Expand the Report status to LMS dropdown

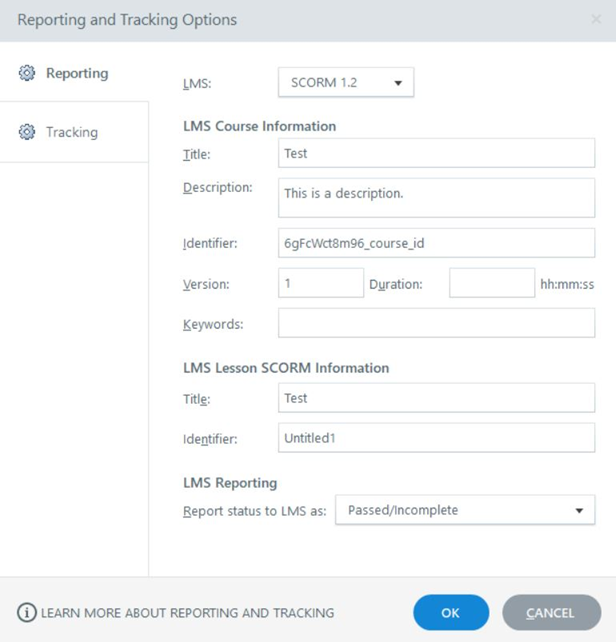[465, 510]
